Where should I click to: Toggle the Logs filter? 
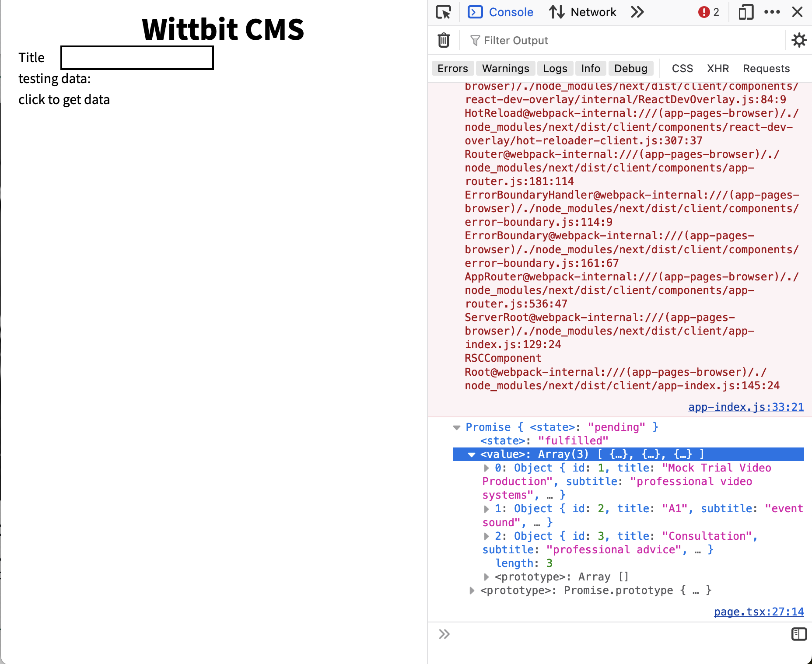(x=555, y=69)
